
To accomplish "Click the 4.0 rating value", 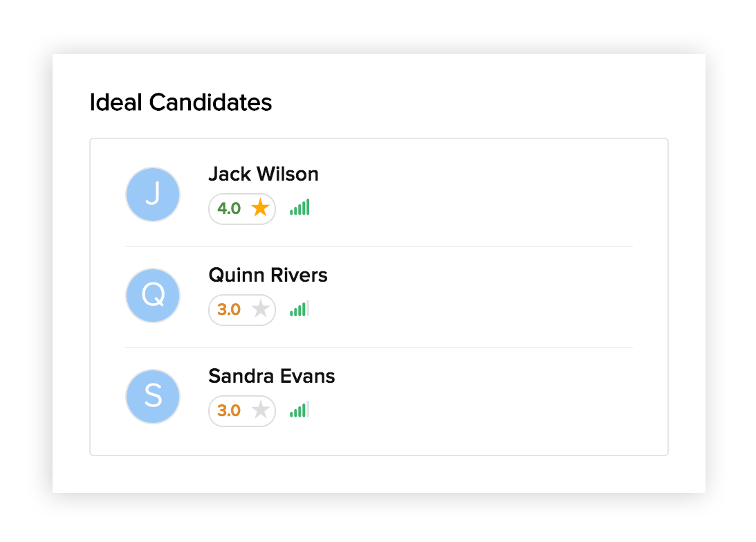I will (x=229, y=208).
